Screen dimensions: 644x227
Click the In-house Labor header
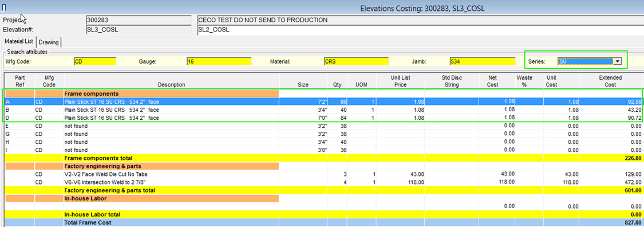click(172, 198)
